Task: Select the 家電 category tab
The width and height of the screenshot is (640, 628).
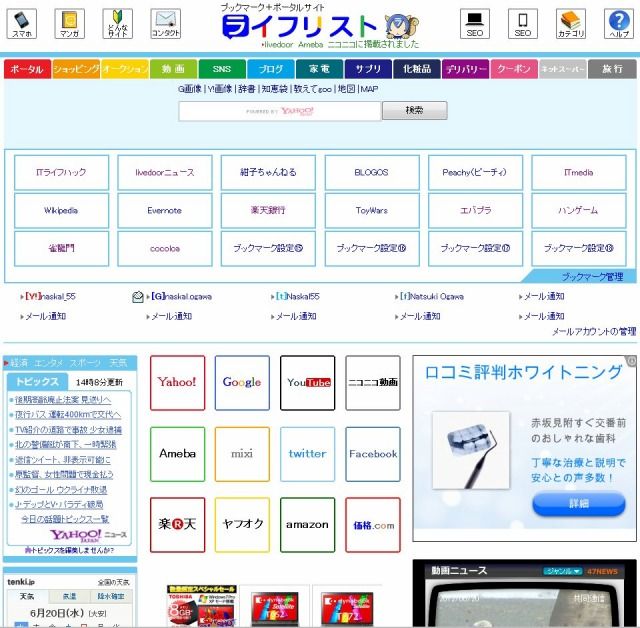Action: coord(319,69)
